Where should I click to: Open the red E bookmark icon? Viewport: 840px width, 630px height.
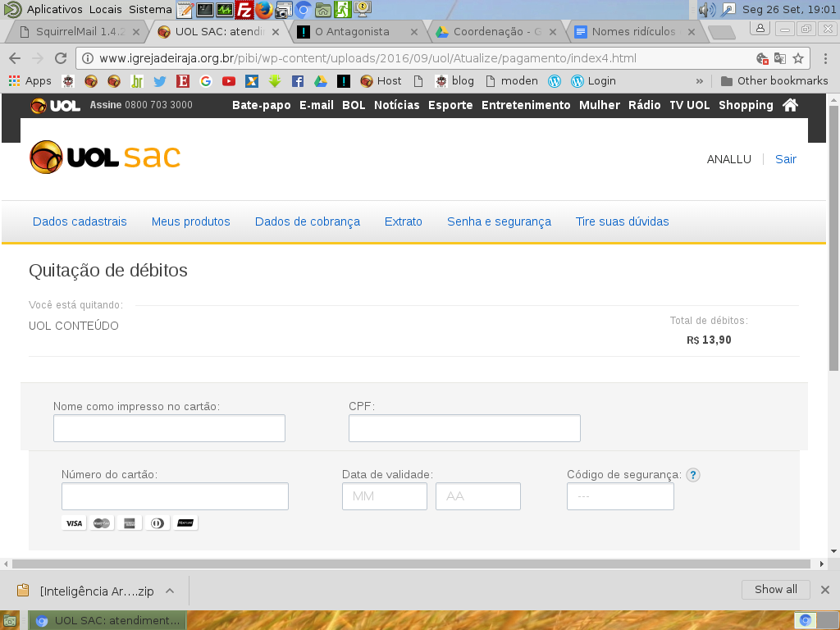point(183,81)
